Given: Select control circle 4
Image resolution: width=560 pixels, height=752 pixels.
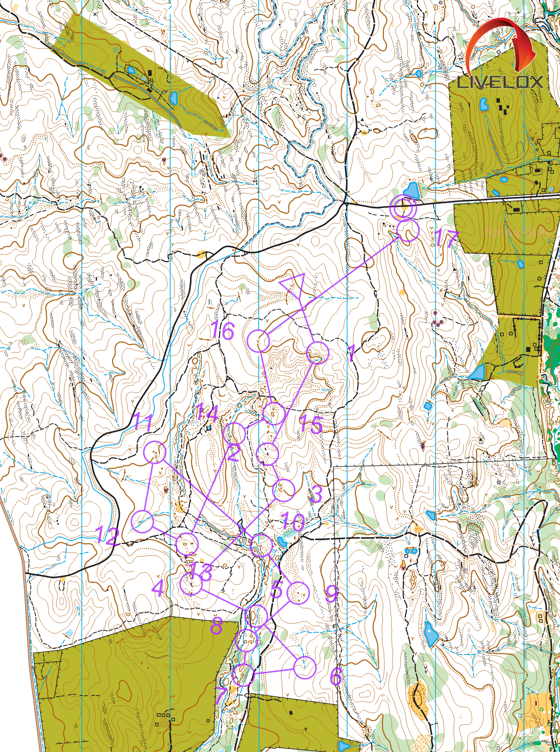Looking at the screenshot, I should click(191, 584).
